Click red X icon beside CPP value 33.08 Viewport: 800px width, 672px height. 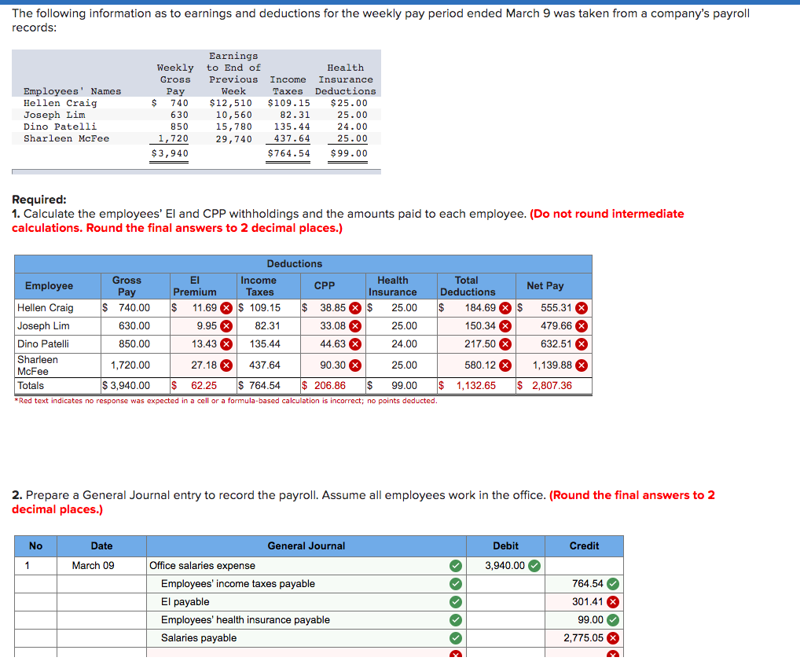[x=356, y=326]
